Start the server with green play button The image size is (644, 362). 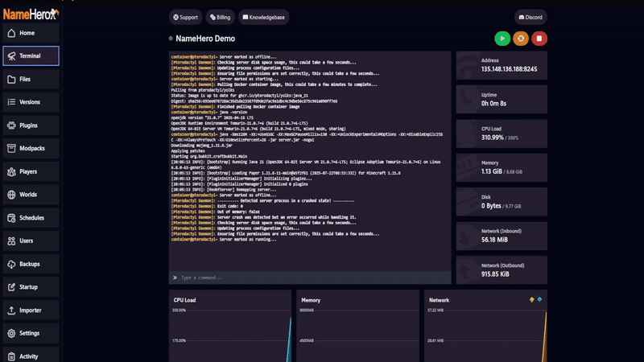coord(502,39)
